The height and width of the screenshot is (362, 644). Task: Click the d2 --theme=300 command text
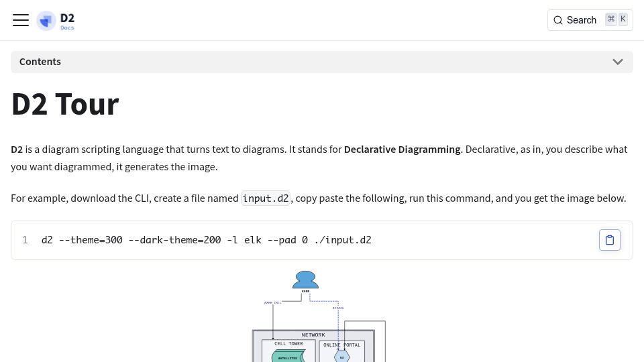point(206,240)
